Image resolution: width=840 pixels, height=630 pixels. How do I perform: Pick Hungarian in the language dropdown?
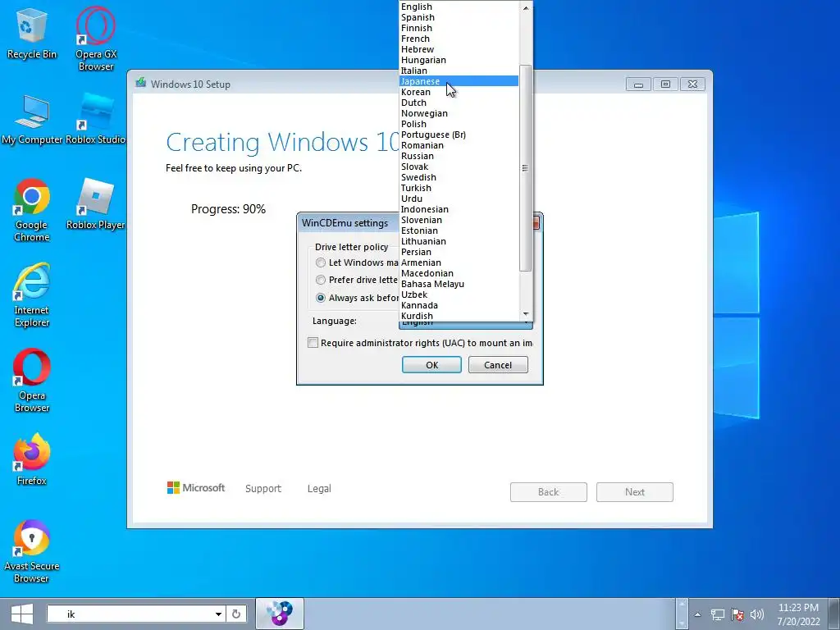coord(459,60)
